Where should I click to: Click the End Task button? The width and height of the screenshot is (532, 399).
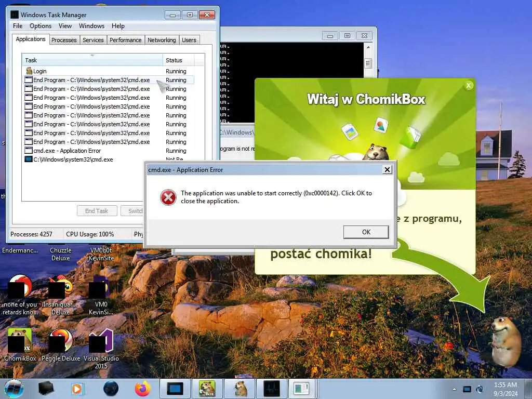(x=97, y=211)
